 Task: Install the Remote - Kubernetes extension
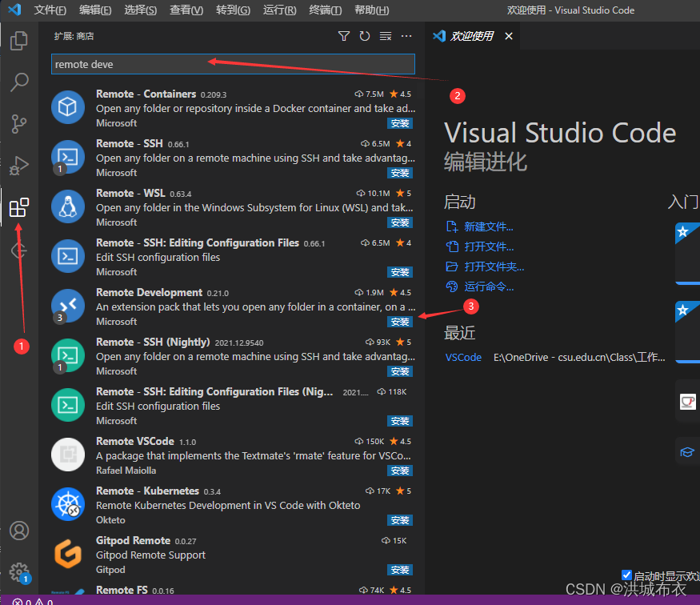click(399, 520)
